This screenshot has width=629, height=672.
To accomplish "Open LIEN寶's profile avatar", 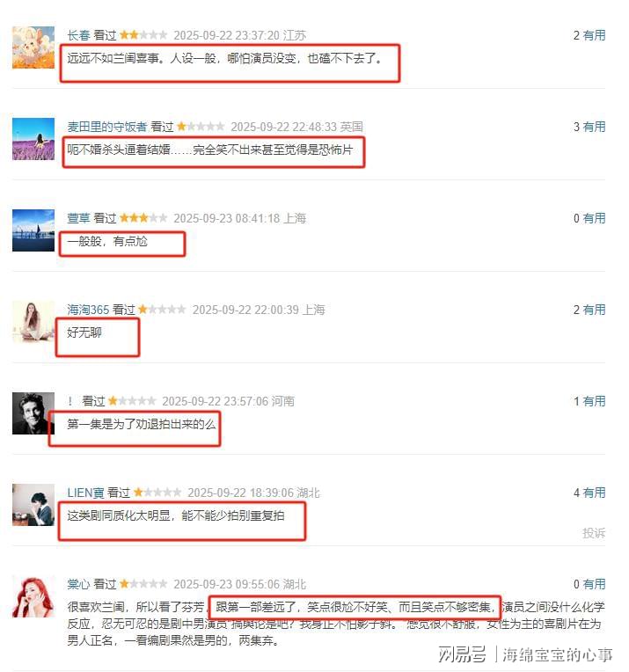I will pos(33,505).
